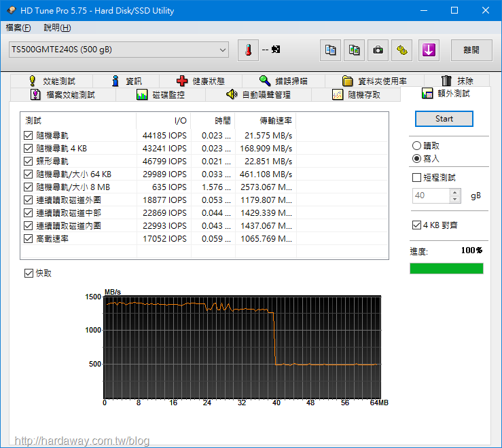Click the info icon on 資訊 tab

point(115,81)
